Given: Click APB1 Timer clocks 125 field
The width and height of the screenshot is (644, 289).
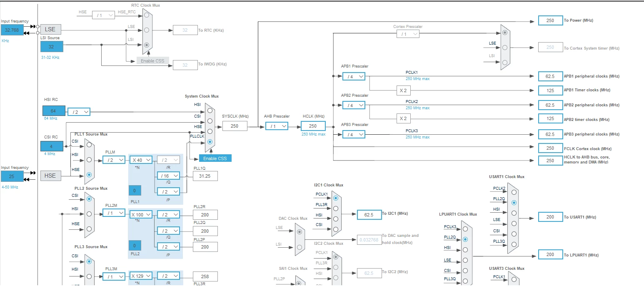Looking at the screenshot, I should coord(550,90).
